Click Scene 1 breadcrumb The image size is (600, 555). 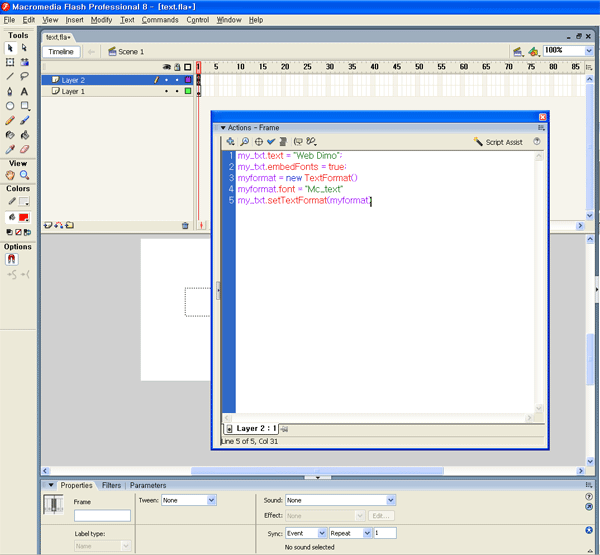pyautogui.click(x=126, y=52)
